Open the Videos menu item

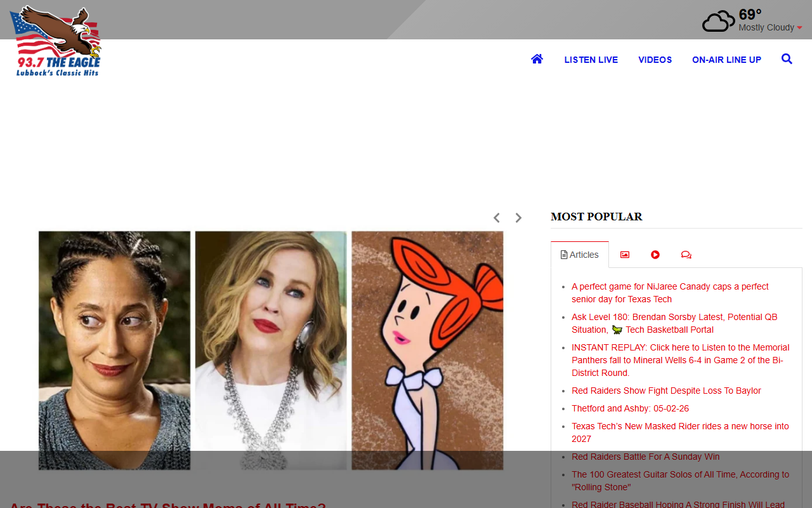(x=655, y=60)
